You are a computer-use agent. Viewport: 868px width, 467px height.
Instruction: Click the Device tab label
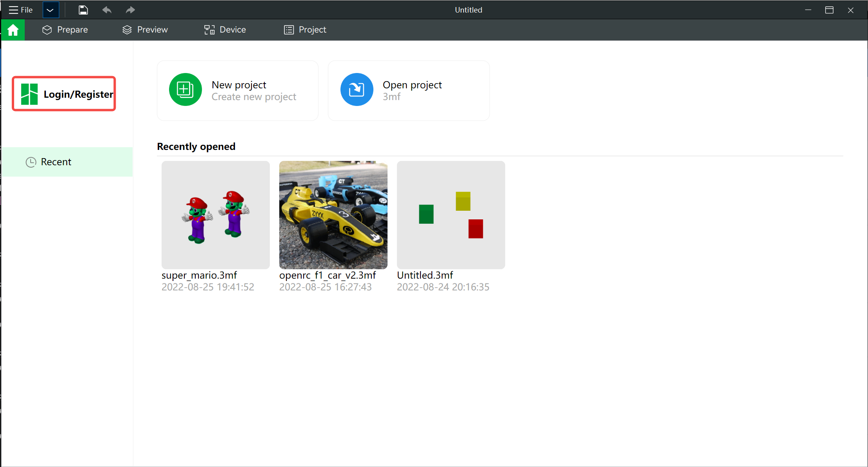[x=233, y=29]
